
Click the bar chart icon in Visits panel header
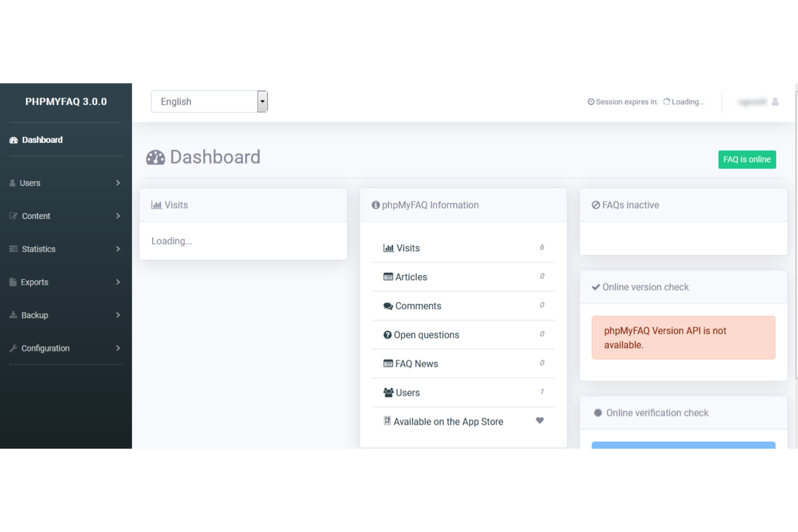(x=156, y=205)
